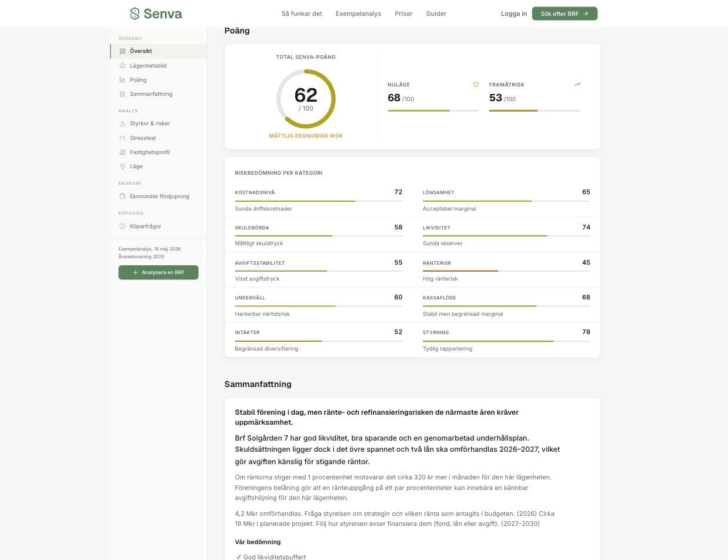Click the 'God likviditetsbuffert' checklist item
The image size is (728, 560).
click(271, 557)
